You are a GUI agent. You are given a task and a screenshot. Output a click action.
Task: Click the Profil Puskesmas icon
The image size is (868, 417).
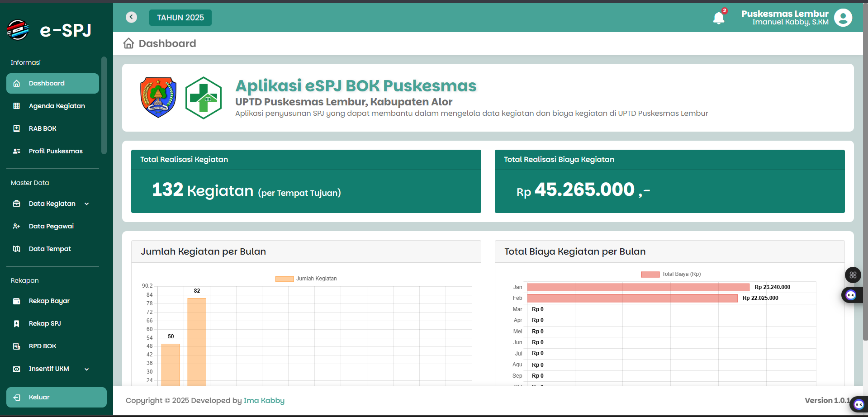[x=17, y=151]
